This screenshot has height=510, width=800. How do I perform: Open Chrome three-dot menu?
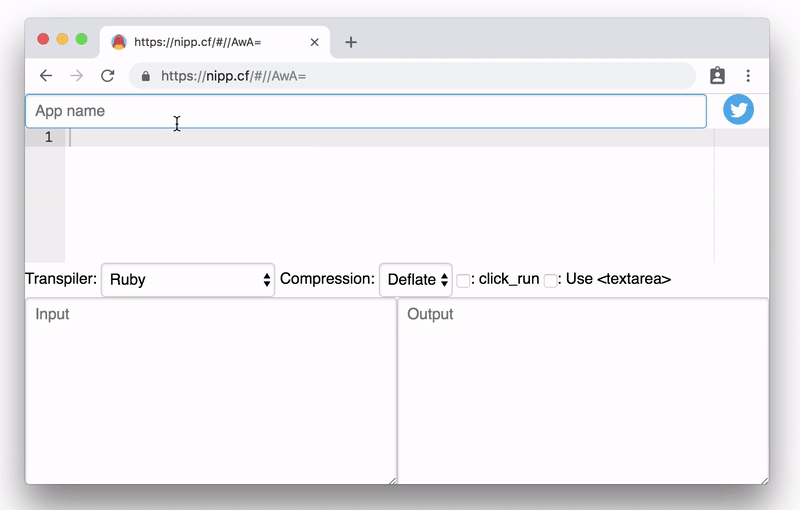(x=748, y=76)
